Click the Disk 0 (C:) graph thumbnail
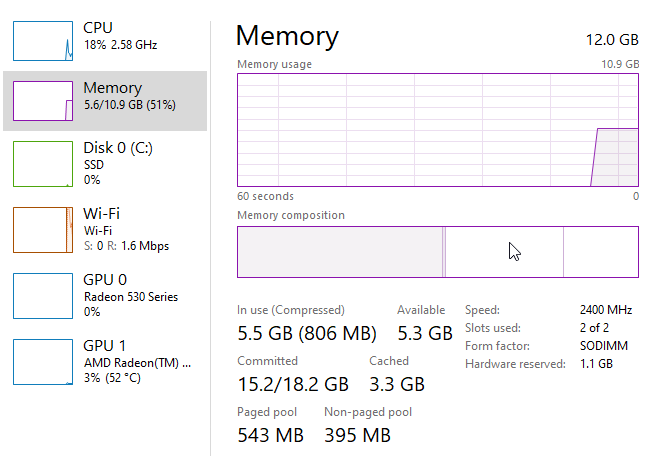The image size is (645, 456). 41,163
